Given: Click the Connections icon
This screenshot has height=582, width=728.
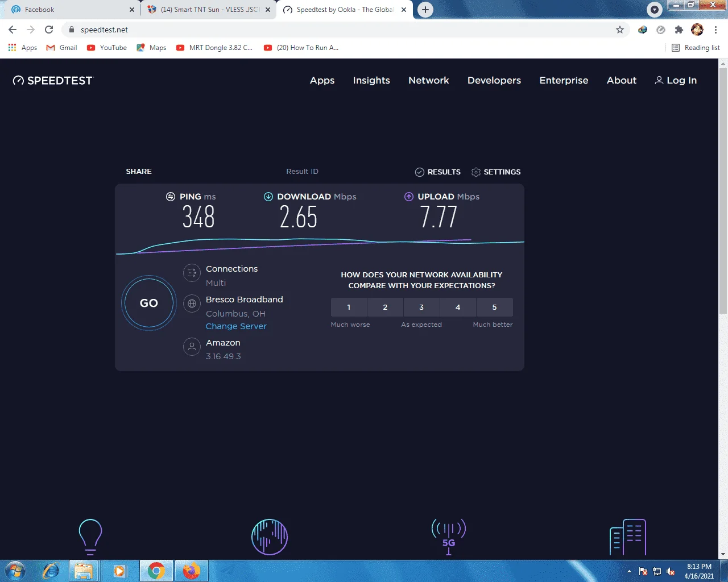Looking at the screenshot, I should pos(192,273).
